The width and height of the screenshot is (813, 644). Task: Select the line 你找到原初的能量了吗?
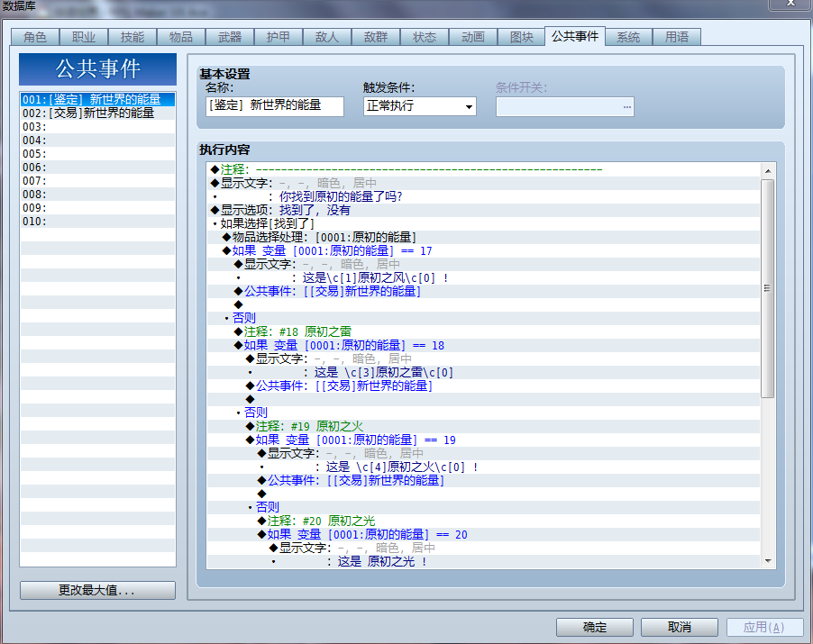pos(483,196)
